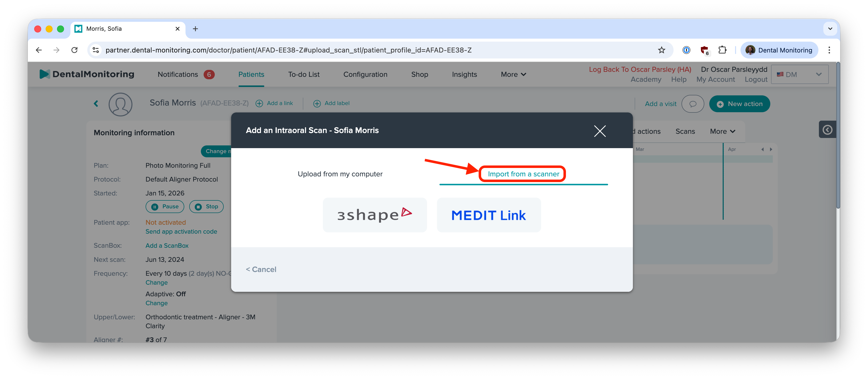
Task: Click the Mar month label in timeline
Action: (x=640, y=149)
